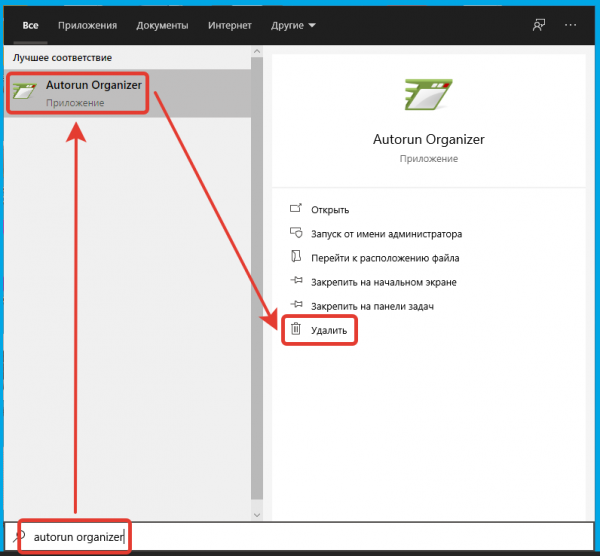The height and width of the screenshot is (556, 600).
Task: Select the Autorun Organizer search result
Action: point(127,93)
